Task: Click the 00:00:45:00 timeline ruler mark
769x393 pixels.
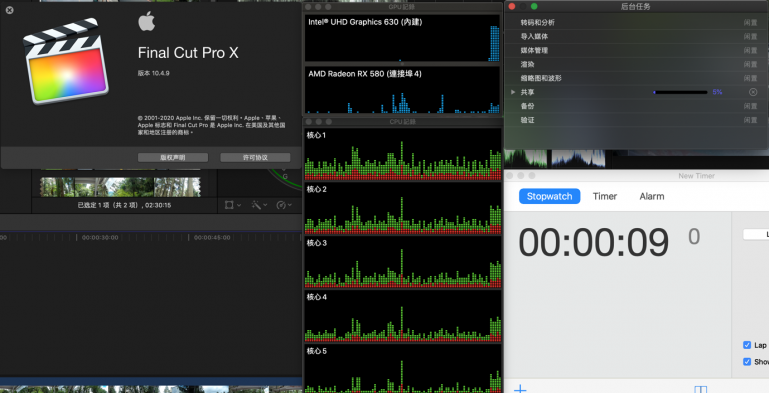Action: point(212,237)
